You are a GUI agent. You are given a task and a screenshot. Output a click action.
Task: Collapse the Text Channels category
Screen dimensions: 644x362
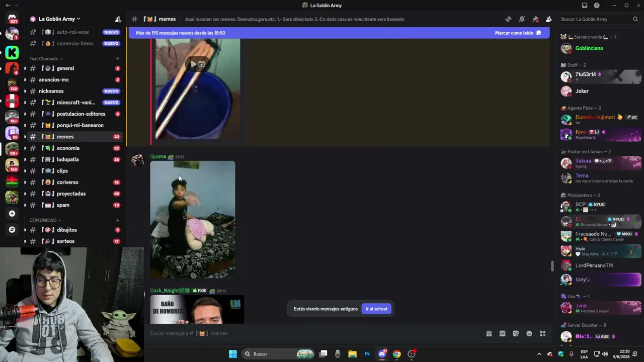point(46,59)
